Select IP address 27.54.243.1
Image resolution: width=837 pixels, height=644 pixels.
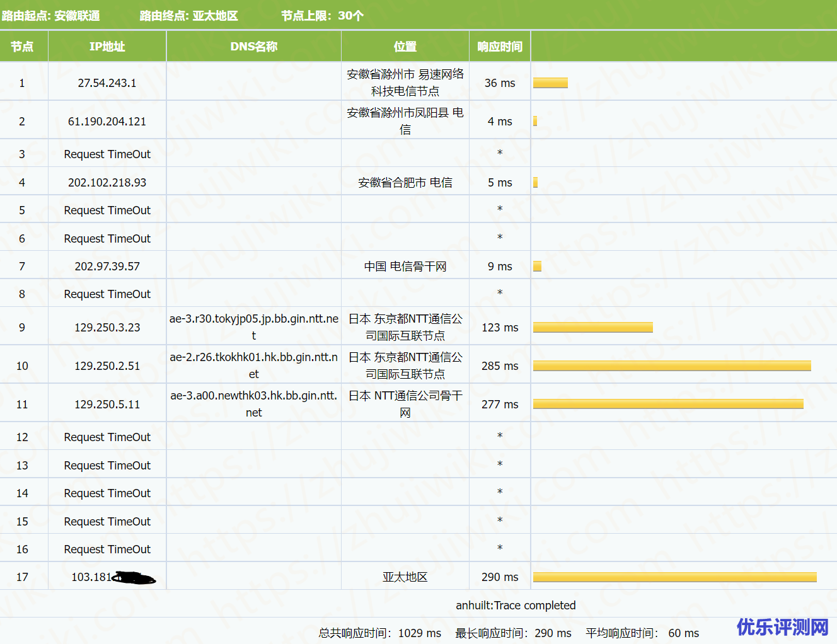pyautogui.click(x=107, y=83)
